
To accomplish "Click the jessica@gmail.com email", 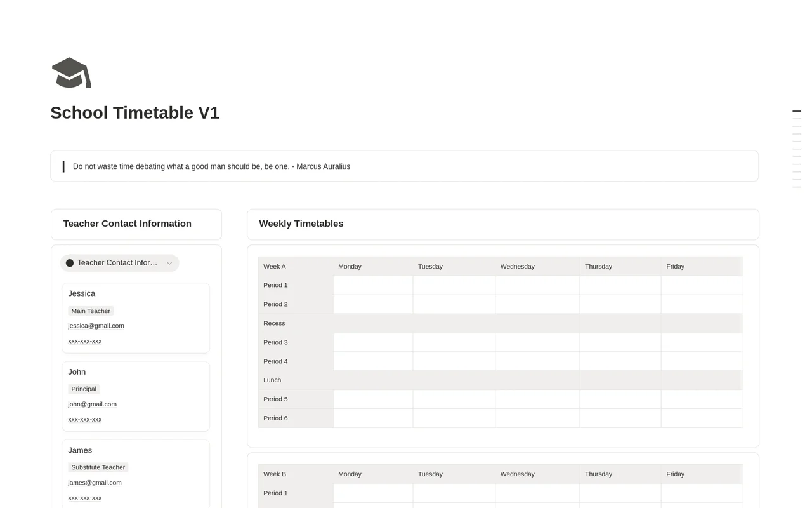I will [x=96, y=326].
